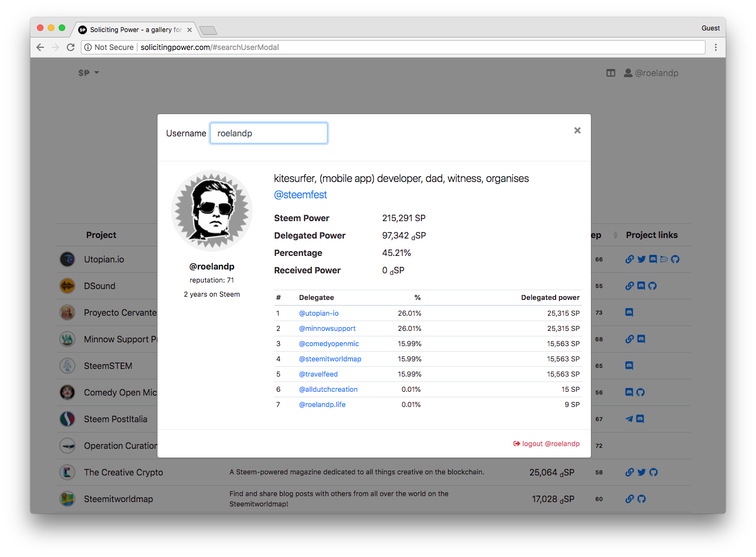Open the website link icon for Minnow Support
This screenshot has width=756, height=557.
pyautogui.click(x=629, y=339)
